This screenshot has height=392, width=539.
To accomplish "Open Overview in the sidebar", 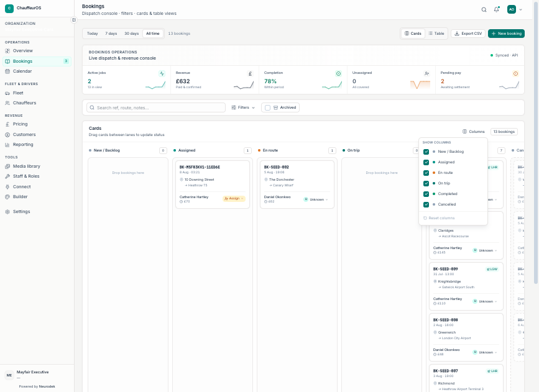I will pos(37,50).
